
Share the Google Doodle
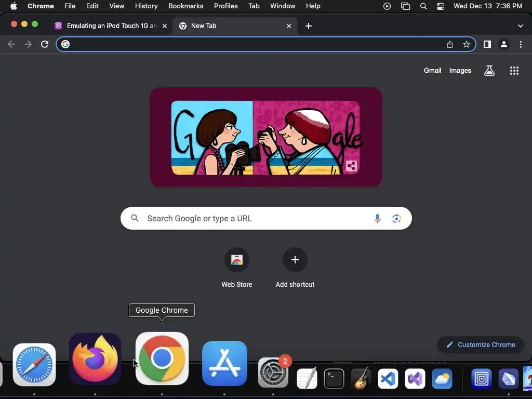(x=351, y=166)
